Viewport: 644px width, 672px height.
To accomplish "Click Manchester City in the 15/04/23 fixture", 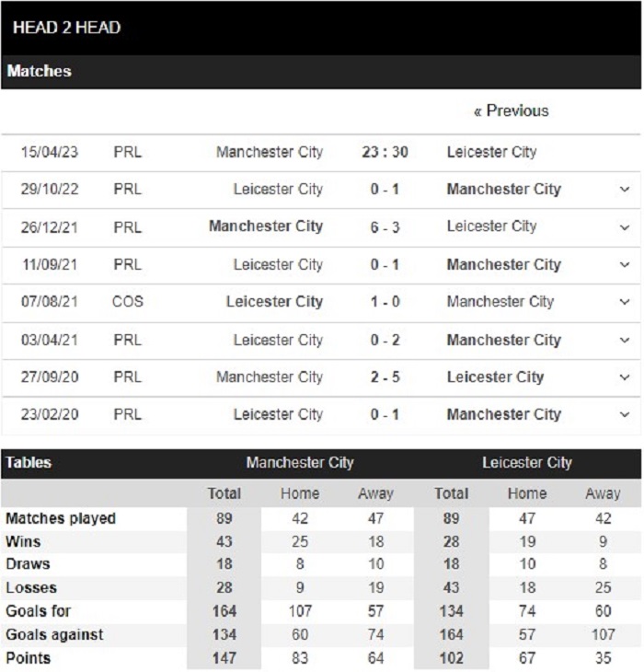I will pos(270,152).
